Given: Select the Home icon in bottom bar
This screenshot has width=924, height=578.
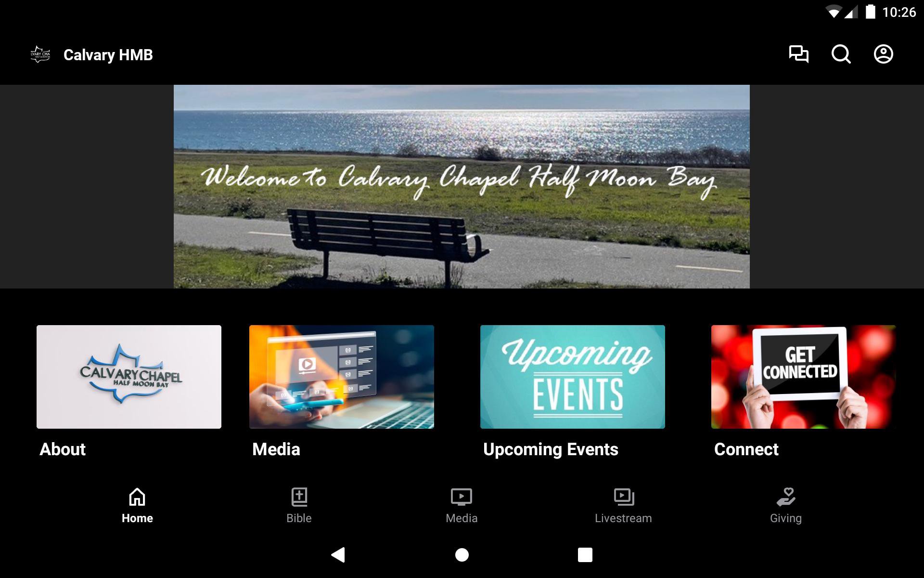Looking at the screenshot, I should pos(137,497).
